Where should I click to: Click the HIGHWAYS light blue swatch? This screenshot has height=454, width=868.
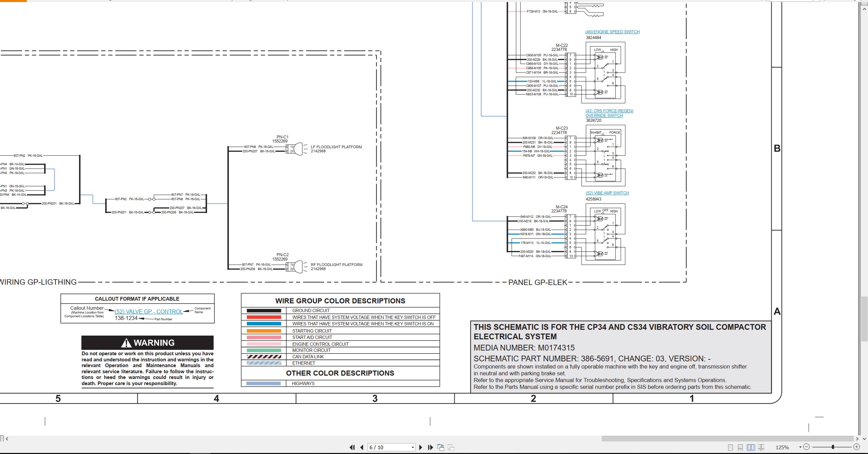[263, 383]
